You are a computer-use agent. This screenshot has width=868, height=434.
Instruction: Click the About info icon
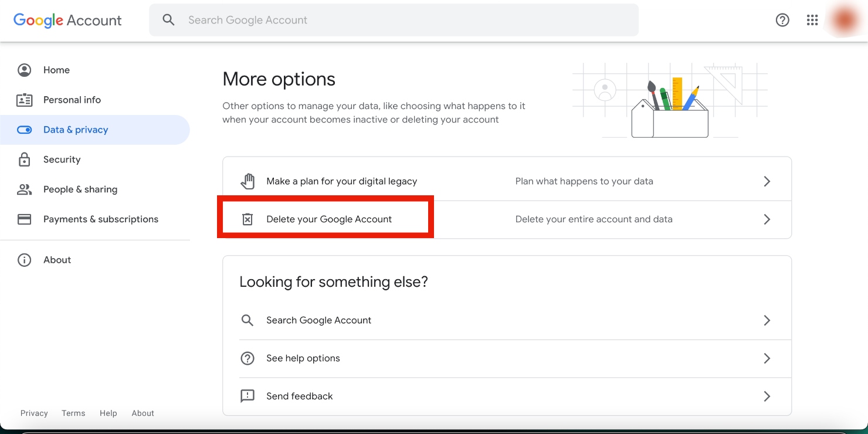coord(24,260)
